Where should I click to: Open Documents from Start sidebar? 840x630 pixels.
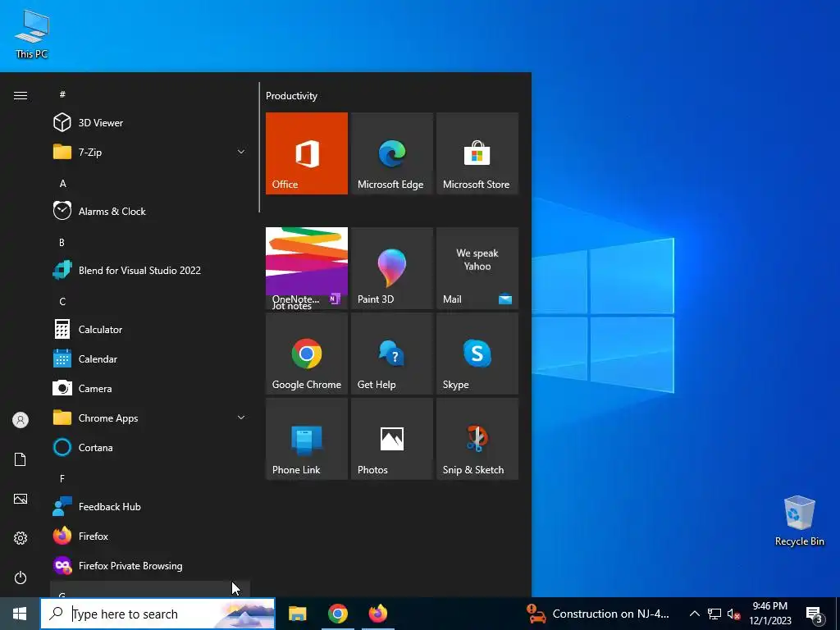click(21, 459)
